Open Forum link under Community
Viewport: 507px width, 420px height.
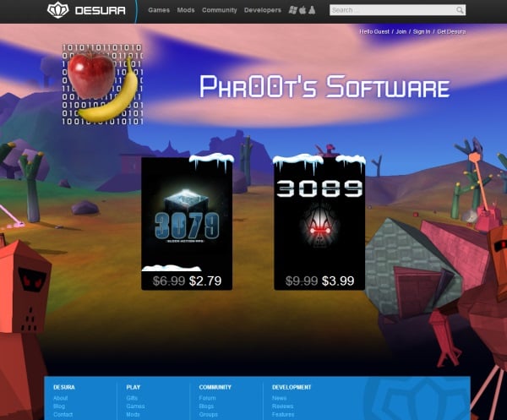[x=207, y=398]
